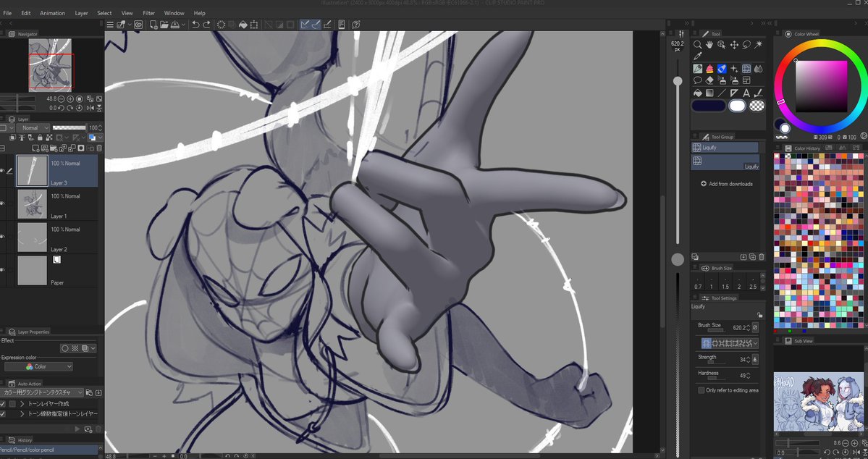Screen dimensions: 868x459
Task: Select the Figure line tool
Action: tap(722, 93)
